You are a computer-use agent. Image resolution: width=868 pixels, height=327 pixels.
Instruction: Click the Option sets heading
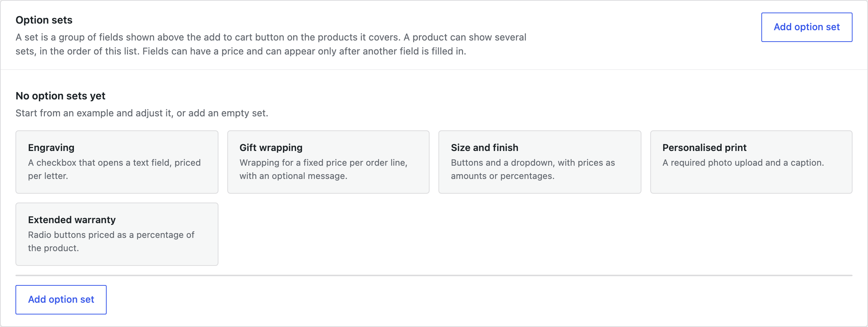click(44, 20)
